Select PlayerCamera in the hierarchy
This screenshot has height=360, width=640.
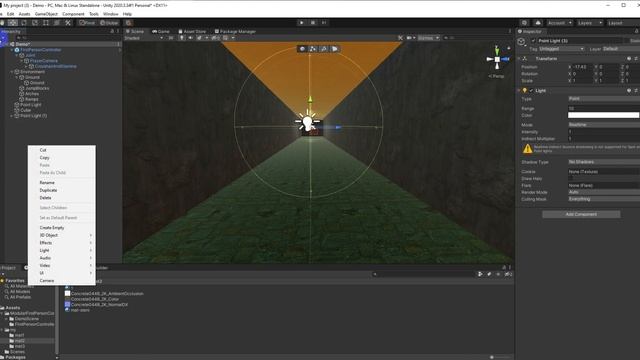point(44,61)
